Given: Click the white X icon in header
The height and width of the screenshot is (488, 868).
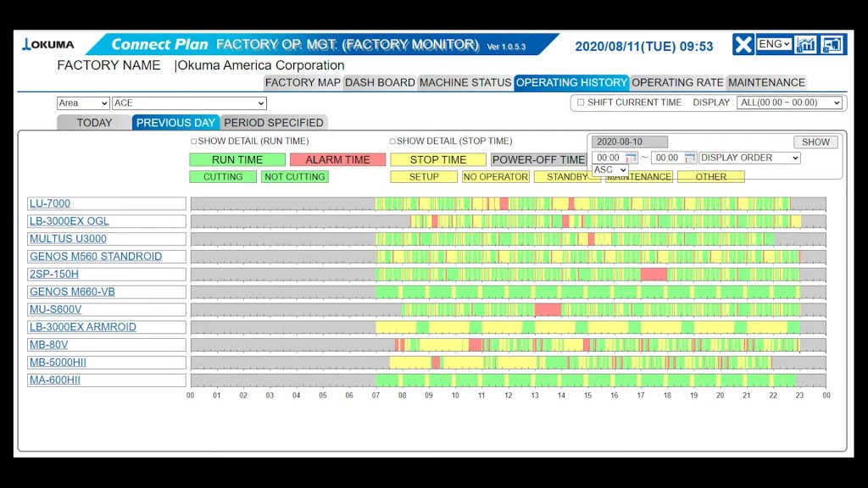Looking at the screenshot, I should pos(743,45).
